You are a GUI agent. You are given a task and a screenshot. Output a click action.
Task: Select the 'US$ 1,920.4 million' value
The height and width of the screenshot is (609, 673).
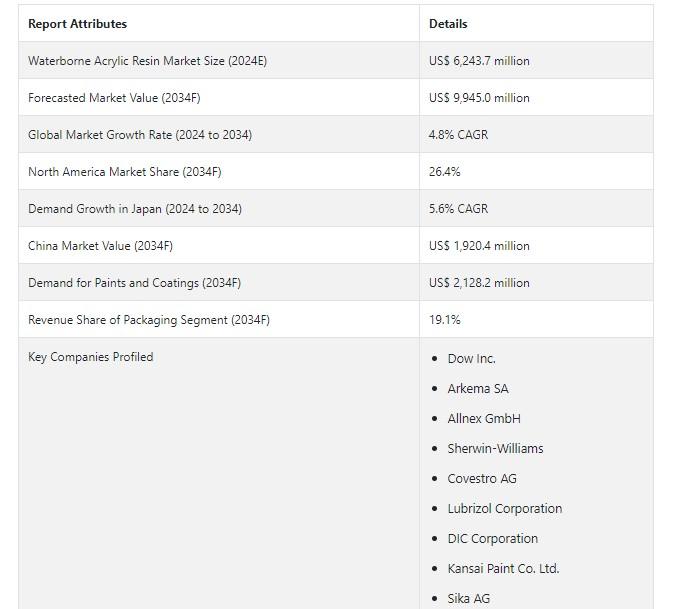pyautogui.click(x=479, y=246)
